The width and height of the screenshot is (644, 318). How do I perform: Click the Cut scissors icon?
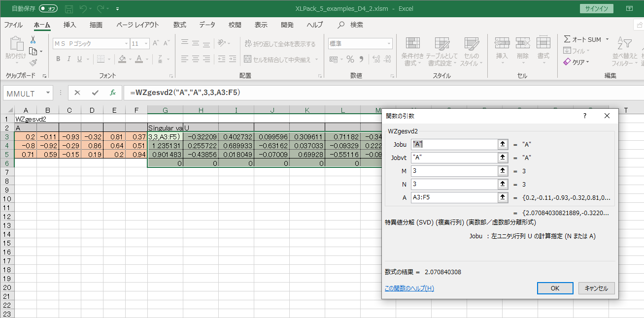pos(33,40)
